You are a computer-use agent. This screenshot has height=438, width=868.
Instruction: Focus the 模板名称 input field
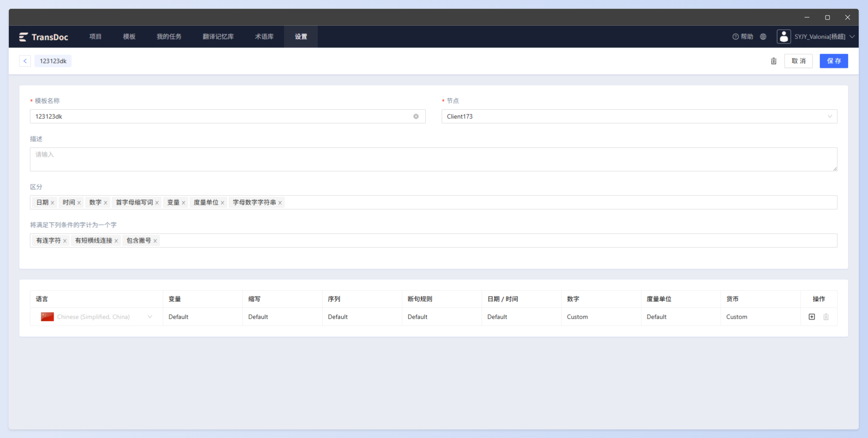point(227,117)
